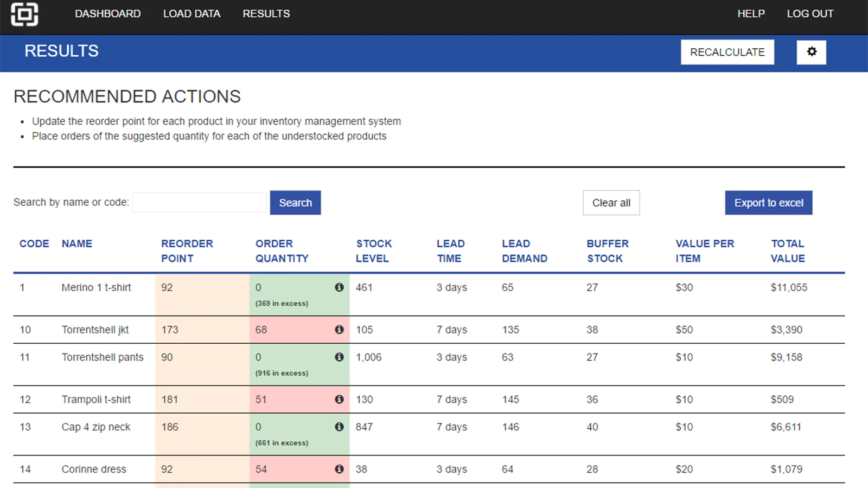
Task: Export the results to Excel
Action: click(768, 203)
